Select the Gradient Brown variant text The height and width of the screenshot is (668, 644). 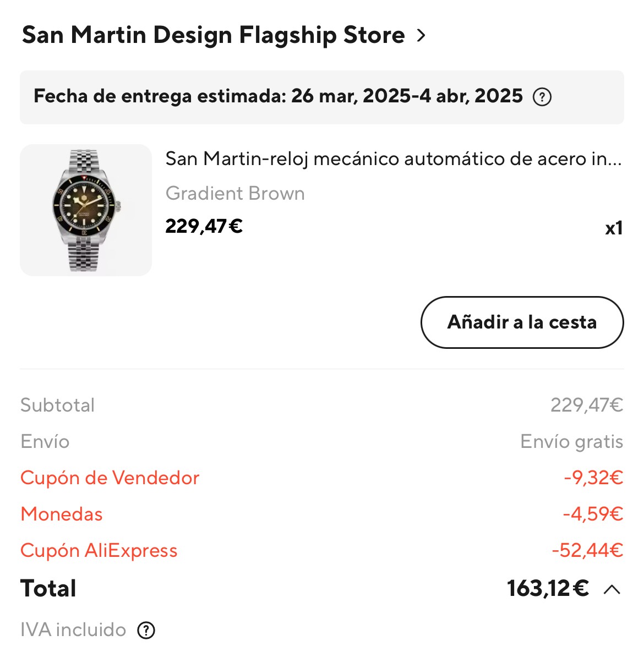pos(235,194)
